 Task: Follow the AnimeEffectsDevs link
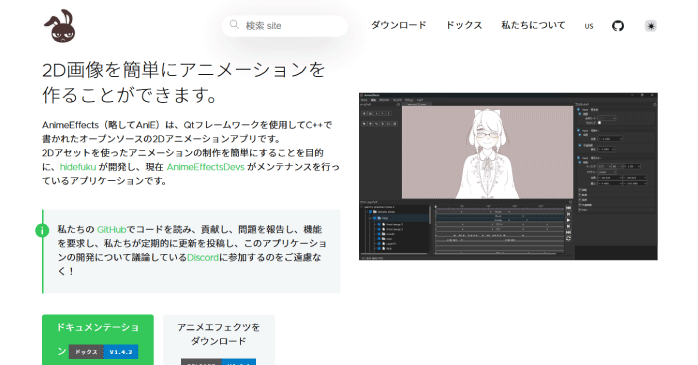click(x=206, y=167)
